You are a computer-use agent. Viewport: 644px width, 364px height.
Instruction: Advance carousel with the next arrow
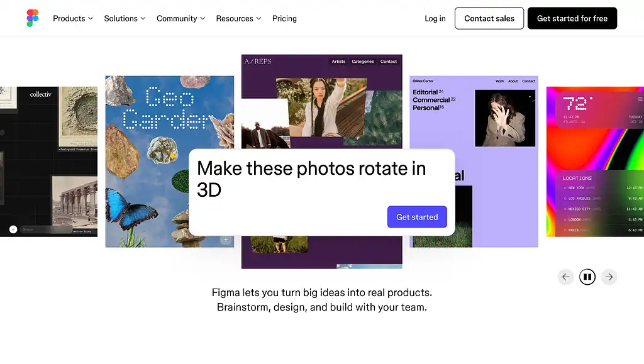coord(608,277)
